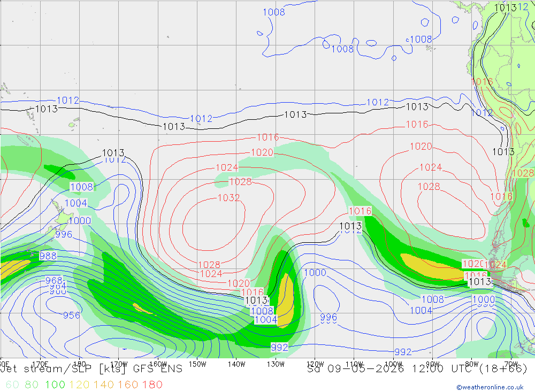Click the 130W longitude axis label
The width and height of the screenshot is (535, 392).
coord(276,364)
